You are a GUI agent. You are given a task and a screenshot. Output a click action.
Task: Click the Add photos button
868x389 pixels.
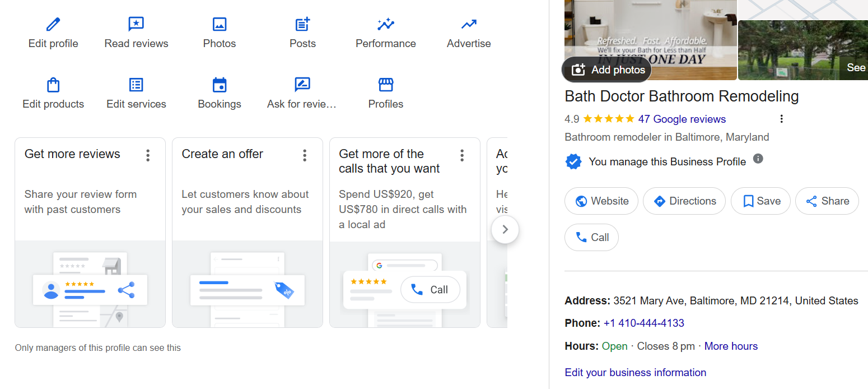point(607,70)
